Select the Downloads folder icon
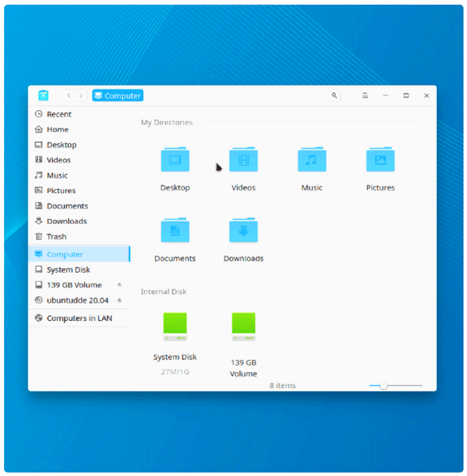The height and width of the screenshot is (476, 467). (243, 230)
